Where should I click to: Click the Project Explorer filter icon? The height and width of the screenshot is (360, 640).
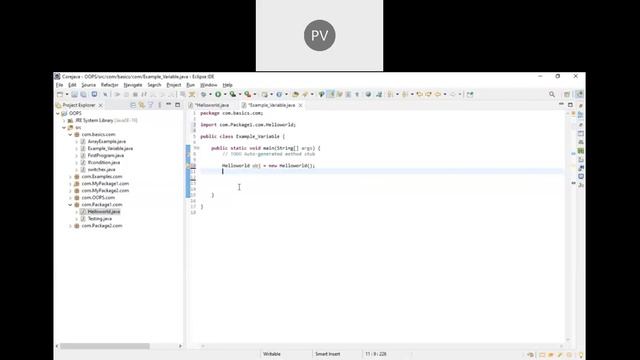point(151,105)
